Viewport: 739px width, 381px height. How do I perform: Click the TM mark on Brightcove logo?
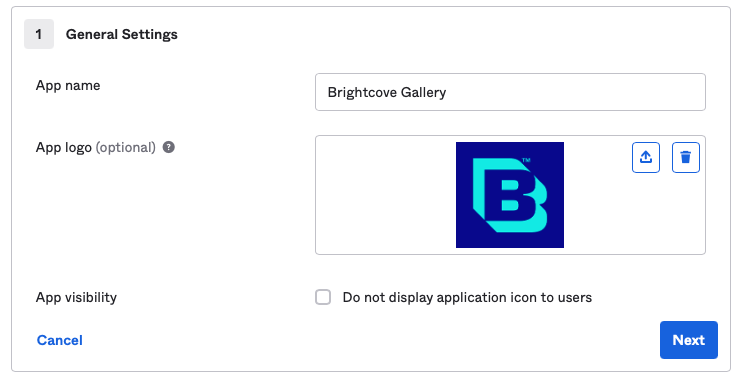click(526, 160)
